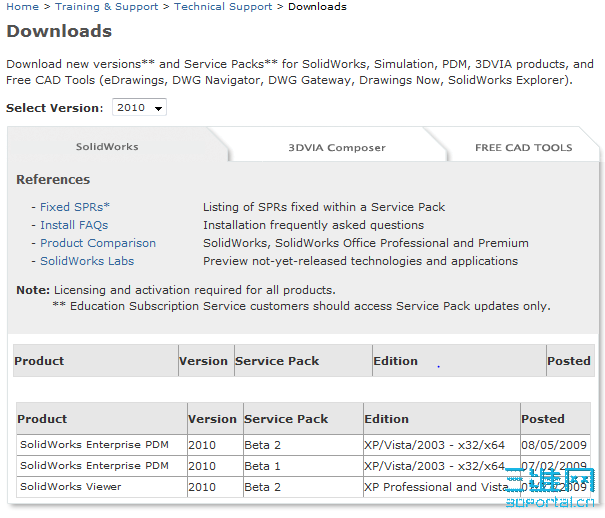Click the Product column header in lower table

coord(43,419)
